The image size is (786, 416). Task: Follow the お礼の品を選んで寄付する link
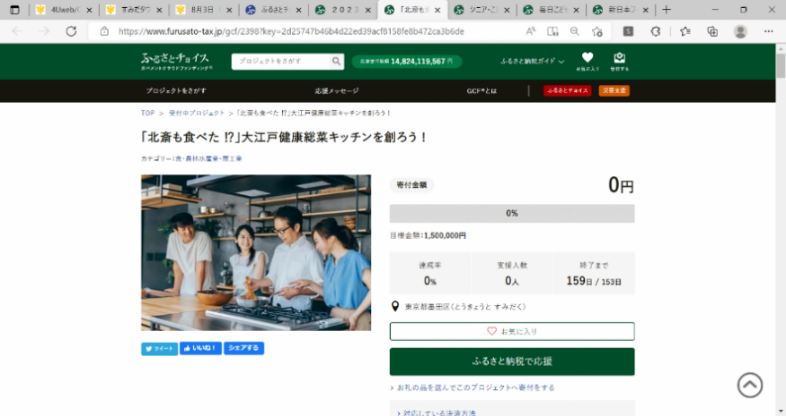tap(475, 387)
